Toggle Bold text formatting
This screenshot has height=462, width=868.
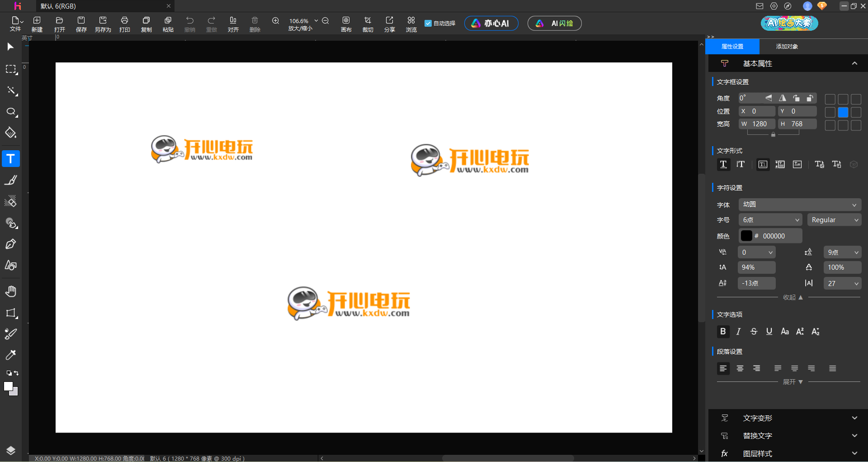click(723, 332)
